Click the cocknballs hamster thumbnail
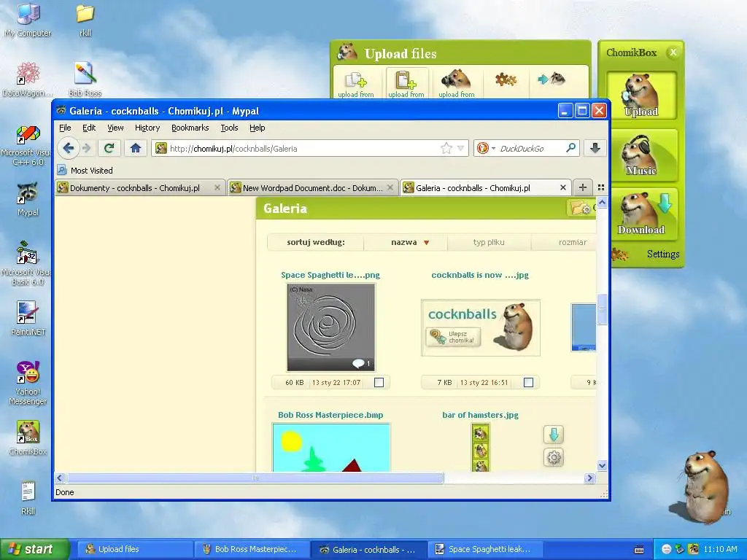 click(x=481, y=327)
